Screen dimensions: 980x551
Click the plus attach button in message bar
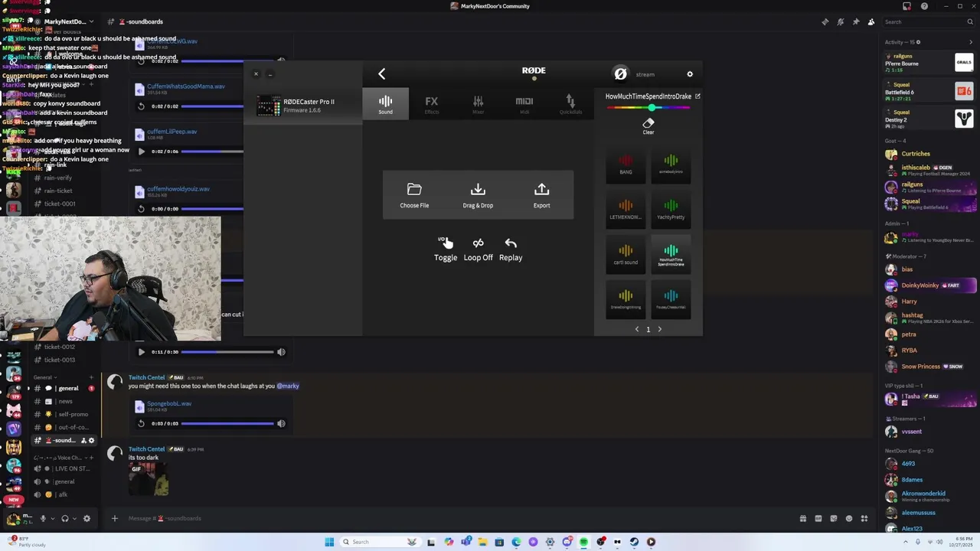115,518
